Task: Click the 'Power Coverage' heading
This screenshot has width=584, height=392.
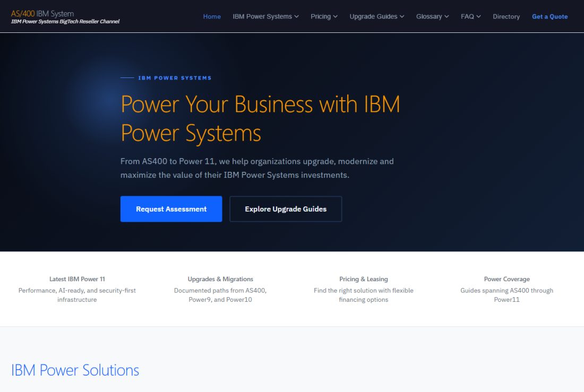Action: point(507,279)
